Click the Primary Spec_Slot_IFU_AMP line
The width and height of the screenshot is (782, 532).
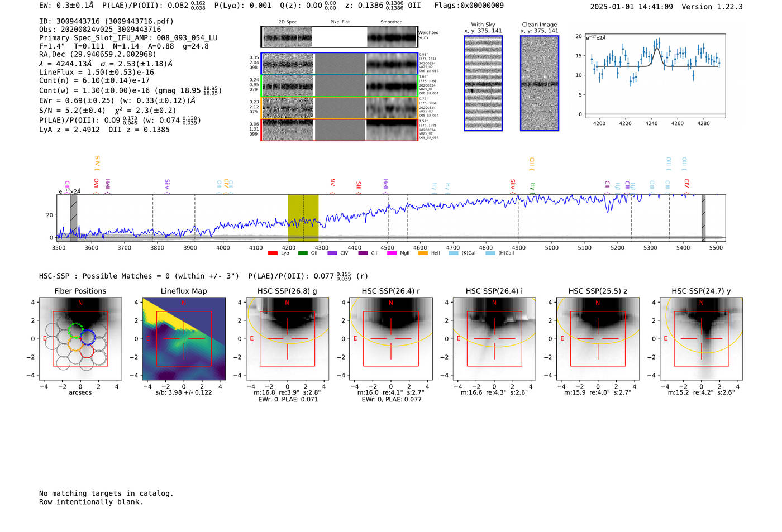pyautogui.click(x=128, y=38)
